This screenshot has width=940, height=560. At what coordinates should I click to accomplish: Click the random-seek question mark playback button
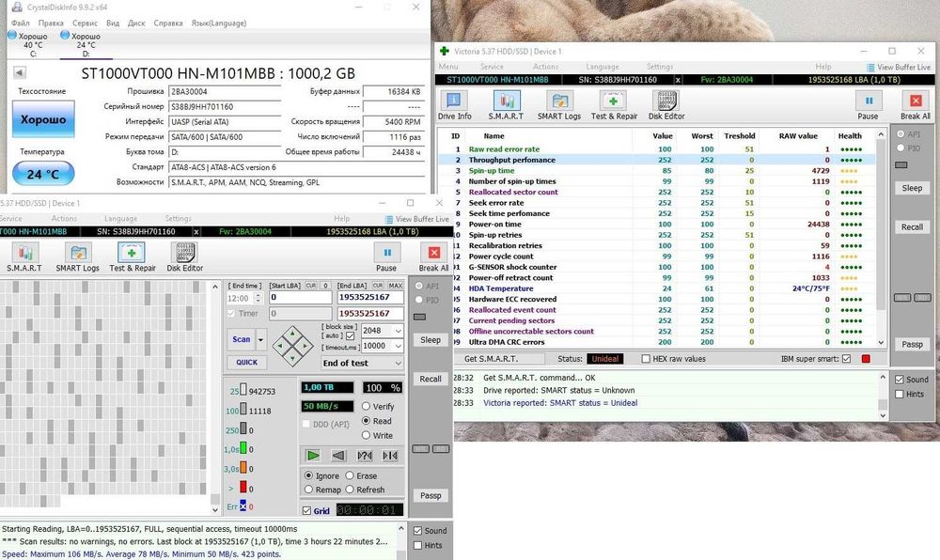coord(365,456)
